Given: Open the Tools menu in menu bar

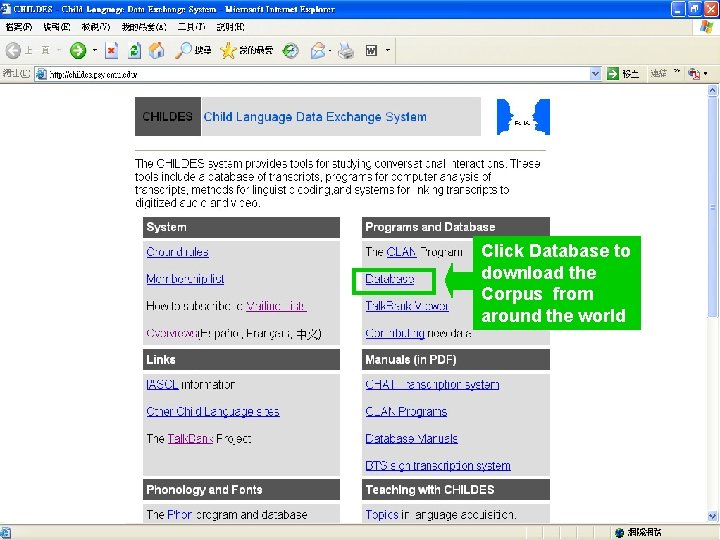Looking at the screenshot, I should (191, 27).
